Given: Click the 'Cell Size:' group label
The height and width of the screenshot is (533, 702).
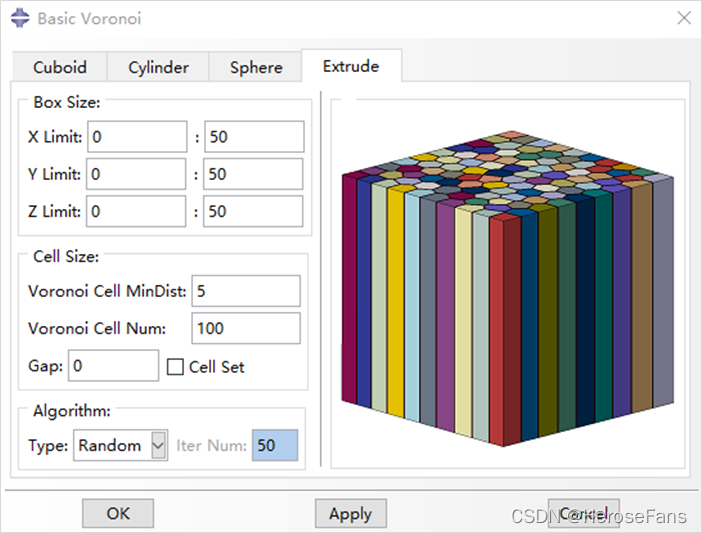Looking at the screenshot, I should pyautogui.click(x=66, y=256).
